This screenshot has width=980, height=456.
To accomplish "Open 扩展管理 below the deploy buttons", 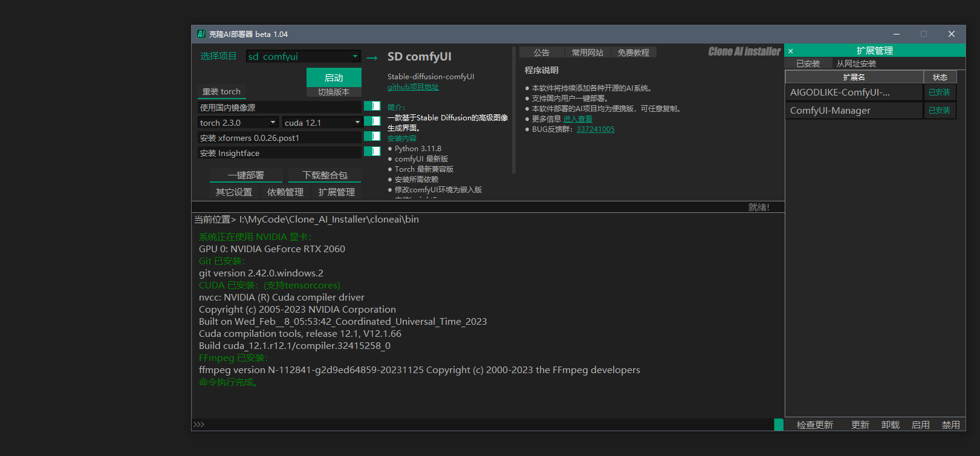I will 337,192.
